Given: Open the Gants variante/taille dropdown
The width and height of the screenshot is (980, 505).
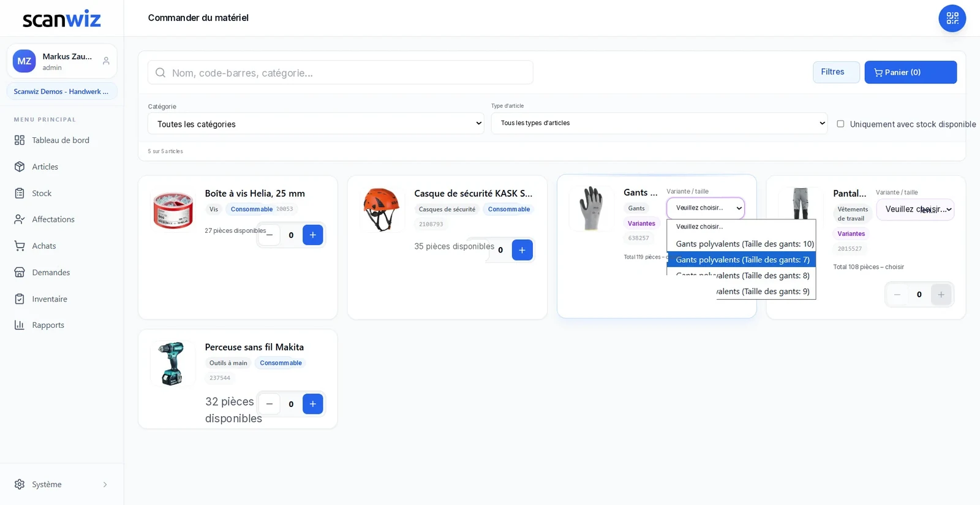Looking at the screenshot, I should tap(706, 208).
